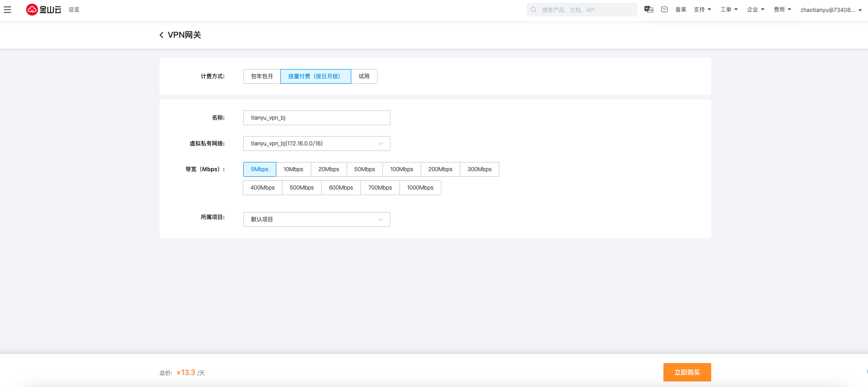Expand the 虚拟私有网络 dropdown
This screenshot has width=868, height=387.
316,144
